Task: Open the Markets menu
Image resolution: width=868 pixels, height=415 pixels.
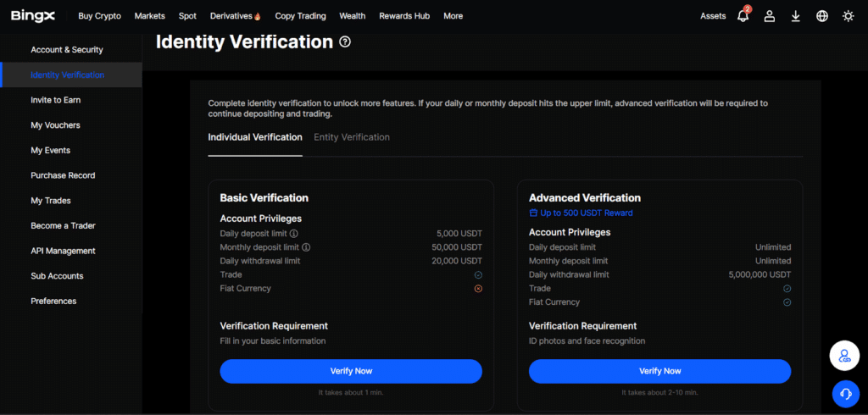Action: pyautogui.click(x=149, y=16)
